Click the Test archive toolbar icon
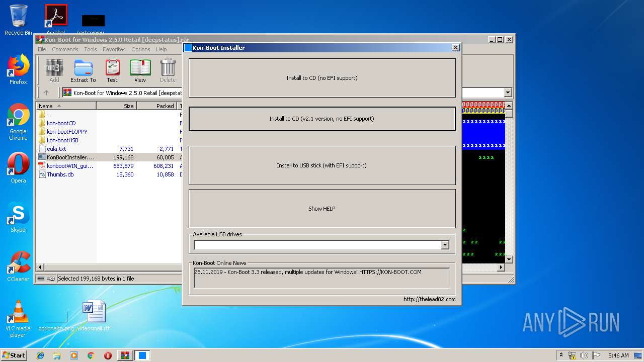The image size is (644, 362). pos(112,70)
